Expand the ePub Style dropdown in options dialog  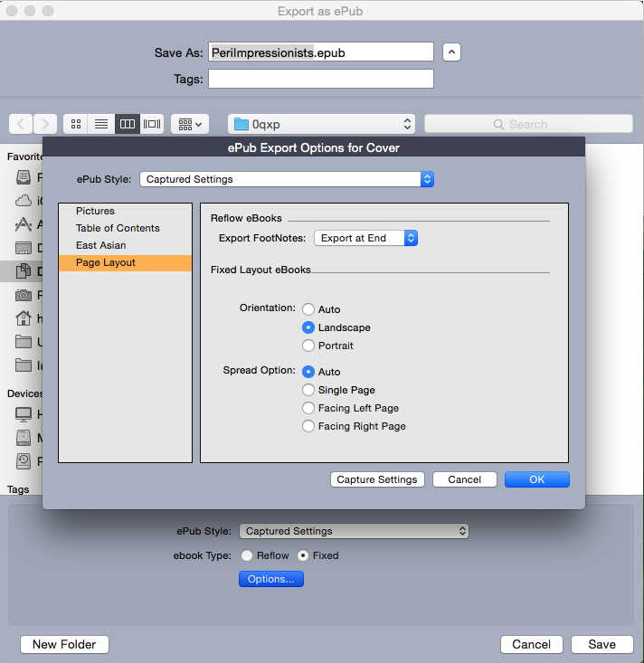[x=287, y=179]
